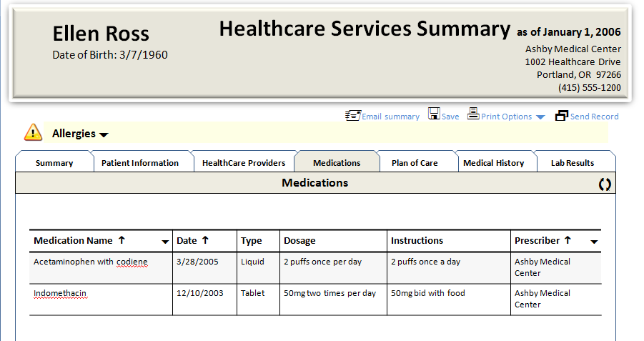Open the Print Options dropdown arrow

click(540, 117)
